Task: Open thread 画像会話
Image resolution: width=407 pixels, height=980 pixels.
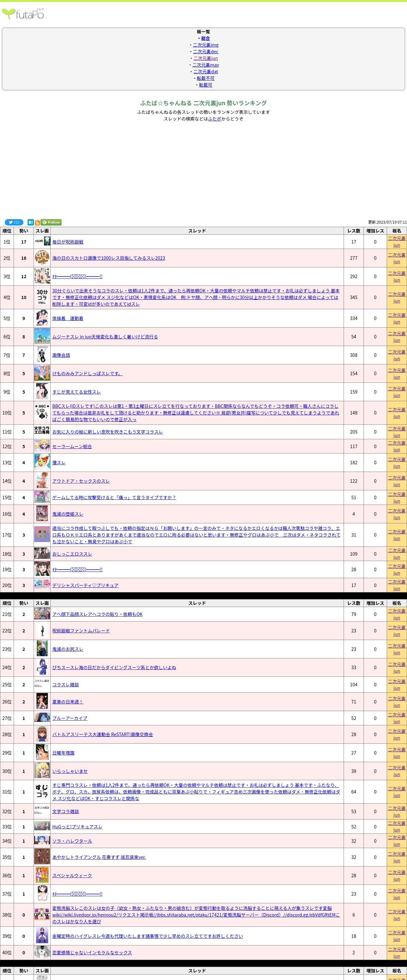Action: pyautogui.click(x=61, y=355)
